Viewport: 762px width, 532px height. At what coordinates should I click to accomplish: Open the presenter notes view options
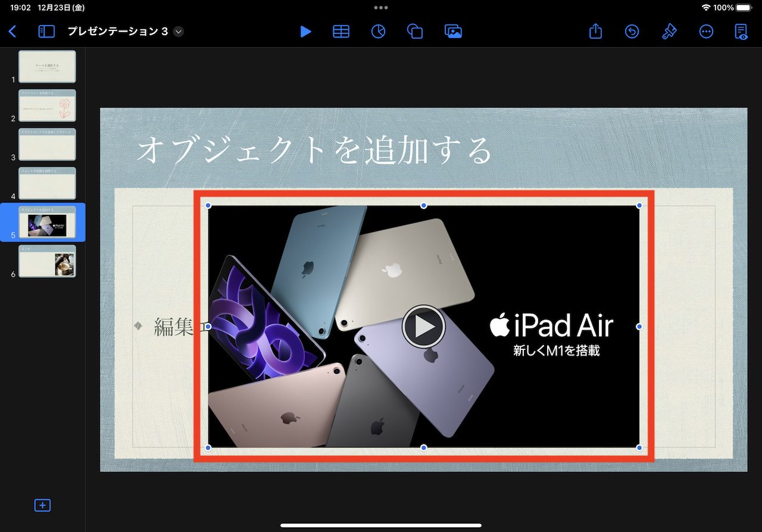coord(741,32)
